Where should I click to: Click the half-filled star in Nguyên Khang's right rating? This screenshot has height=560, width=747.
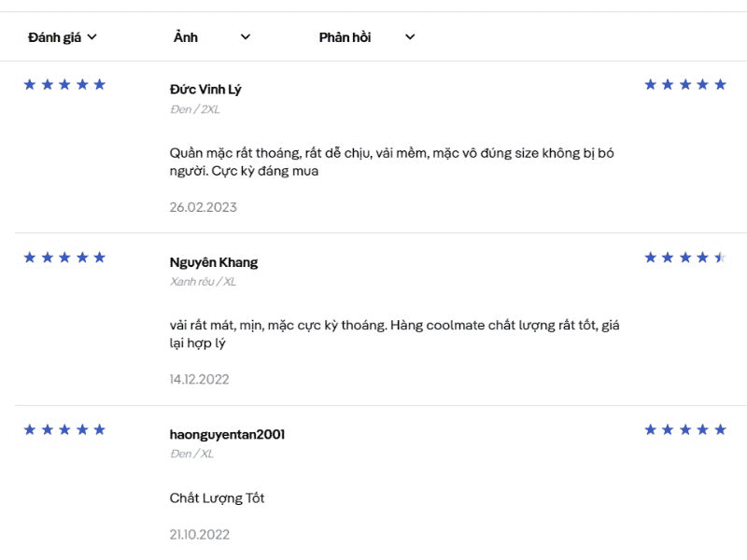click(x=720, y=258)
